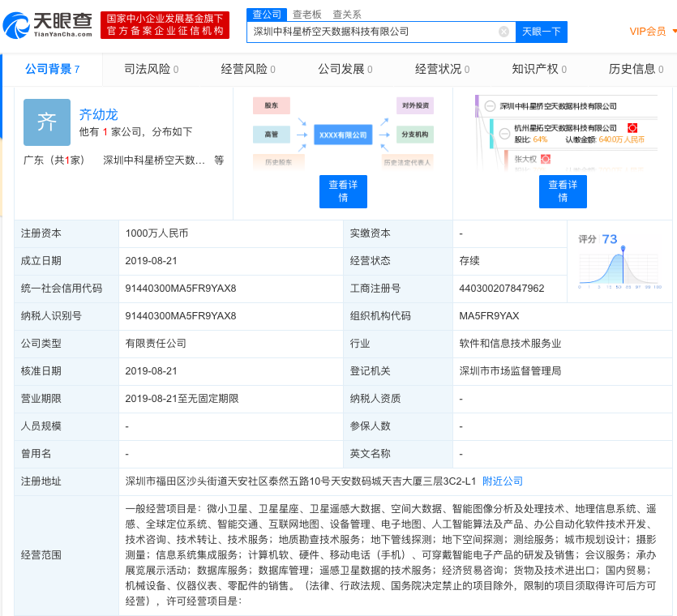Image resolution: width=677 pixels, height=616 pixels.
Task: Click the 软件和信息技术服务业 industry value
Action: (x=510, y=344)
